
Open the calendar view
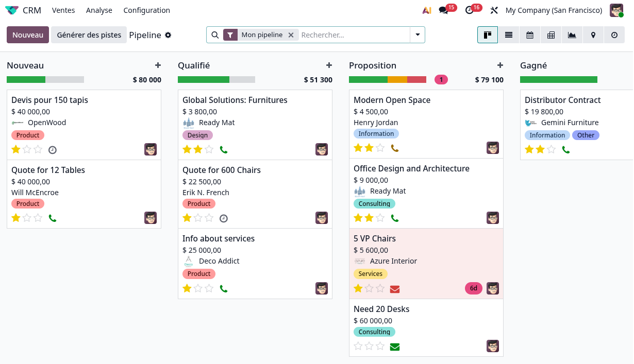click(x=530, y=34)
